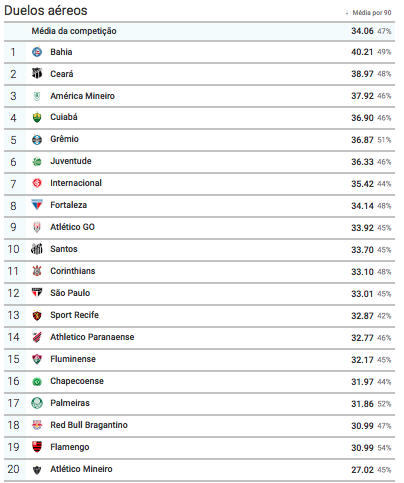Click the Duelos aéreos table heading
Viewport: 404px width, 483px height.
click(x=46, y=10)
